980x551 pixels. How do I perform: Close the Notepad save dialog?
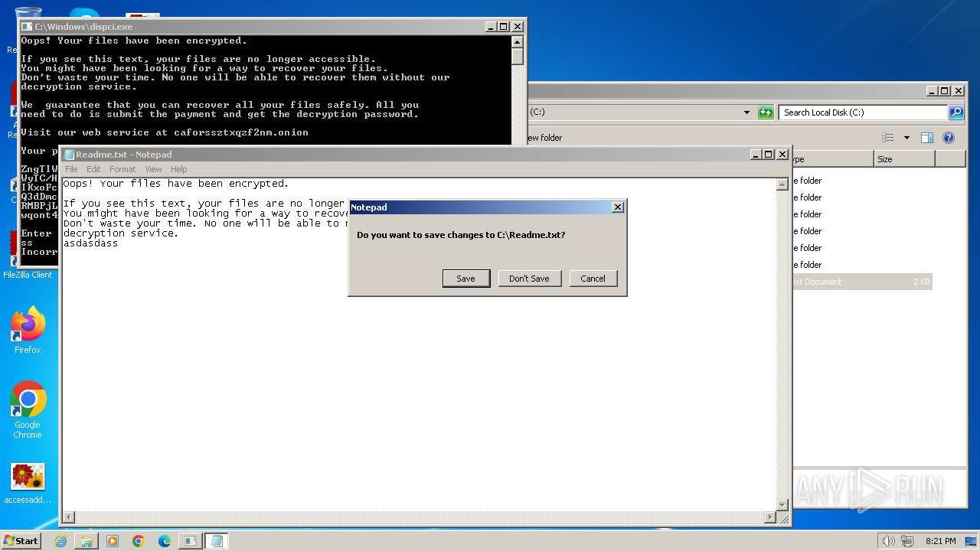coord(617,207)
